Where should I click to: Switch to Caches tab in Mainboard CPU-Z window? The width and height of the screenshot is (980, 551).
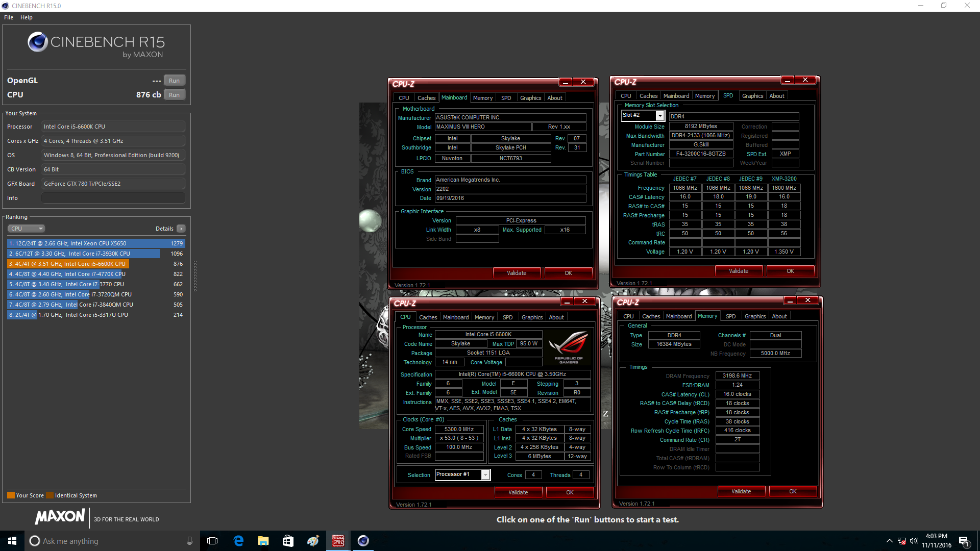click(x=426, y=98)
